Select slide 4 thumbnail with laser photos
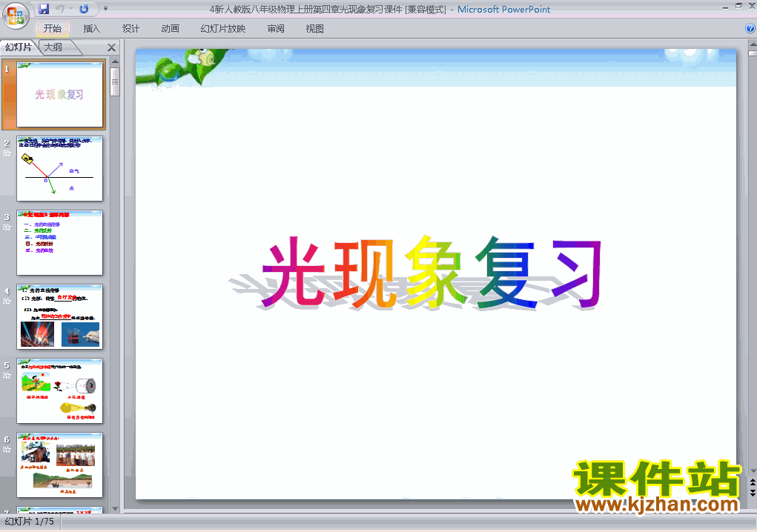The width and height of the screenshot is (757, 532). (60, 317)
